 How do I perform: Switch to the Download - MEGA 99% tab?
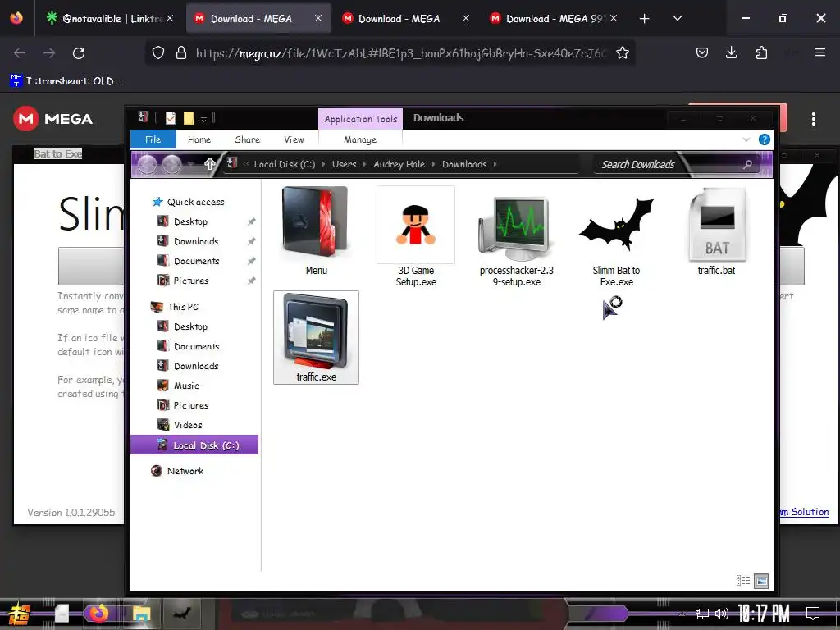pyautogui.click(x=554, y=18)
